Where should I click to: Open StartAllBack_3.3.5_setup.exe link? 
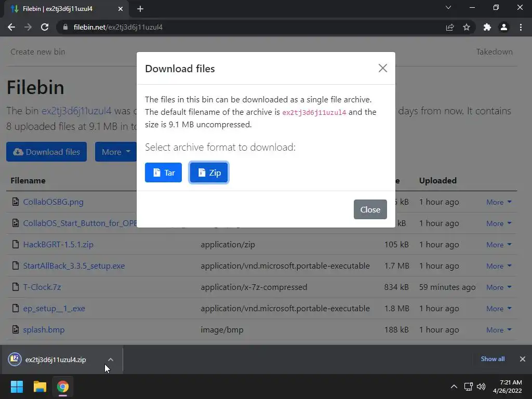74,265
